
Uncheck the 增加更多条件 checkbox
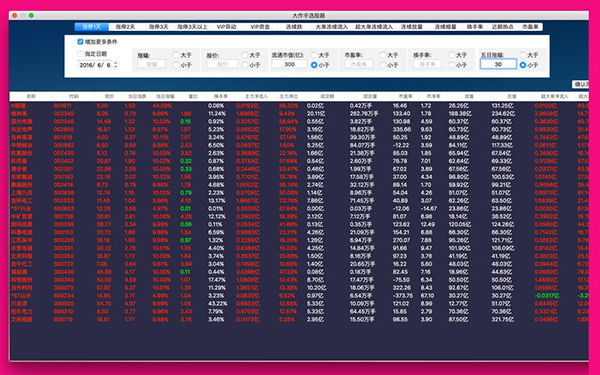80,42
